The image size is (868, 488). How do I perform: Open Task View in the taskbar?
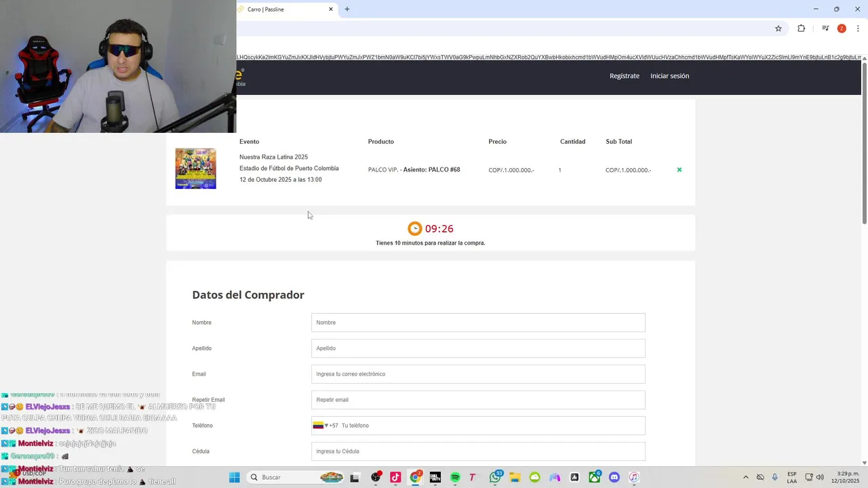tap(354, 477)
